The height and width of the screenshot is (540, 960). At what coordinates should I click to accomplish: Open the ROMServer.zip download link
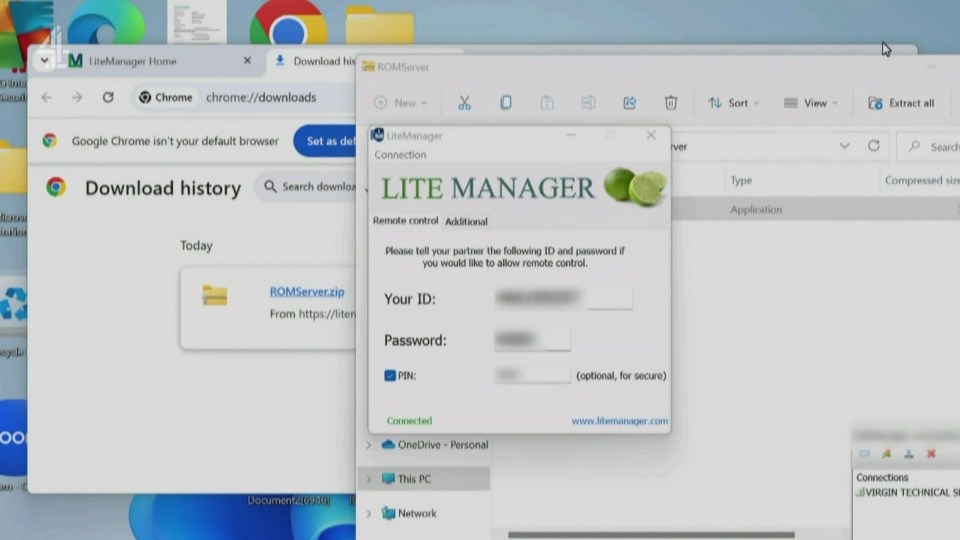[x=307, y=291]
